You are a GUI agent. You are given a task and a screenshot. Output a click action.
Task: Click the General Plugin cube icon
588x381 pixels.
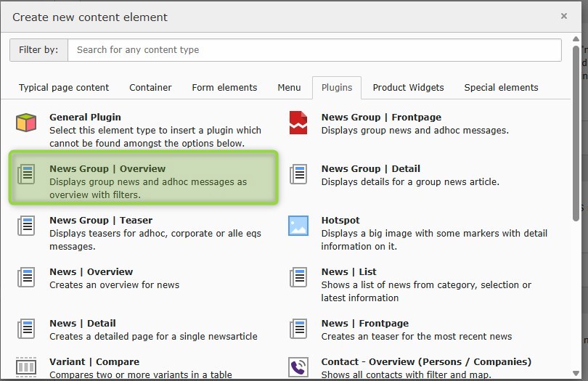point(26,123)
